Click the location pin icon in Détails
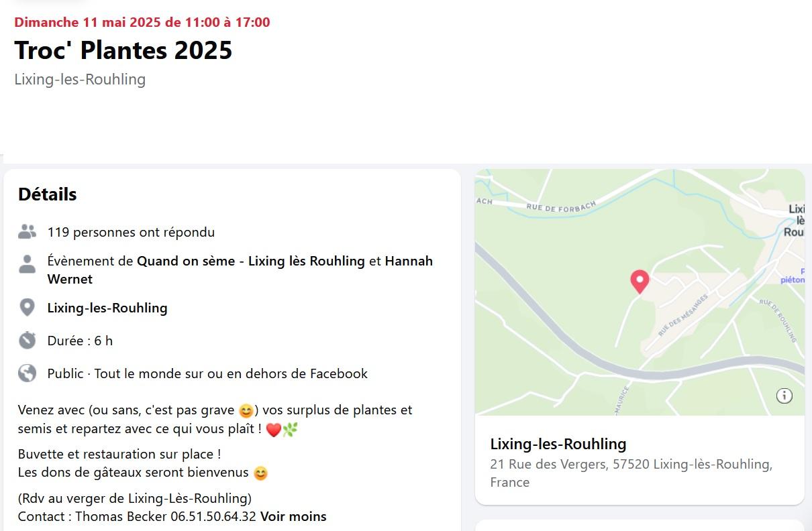 coord(27,308)
